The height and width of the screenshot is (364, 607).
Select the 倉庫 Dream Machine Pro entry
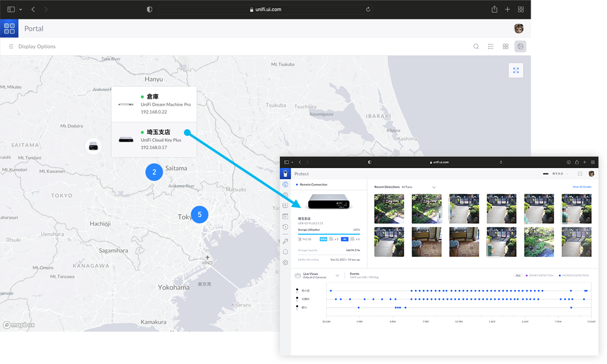tap(154, 104)
